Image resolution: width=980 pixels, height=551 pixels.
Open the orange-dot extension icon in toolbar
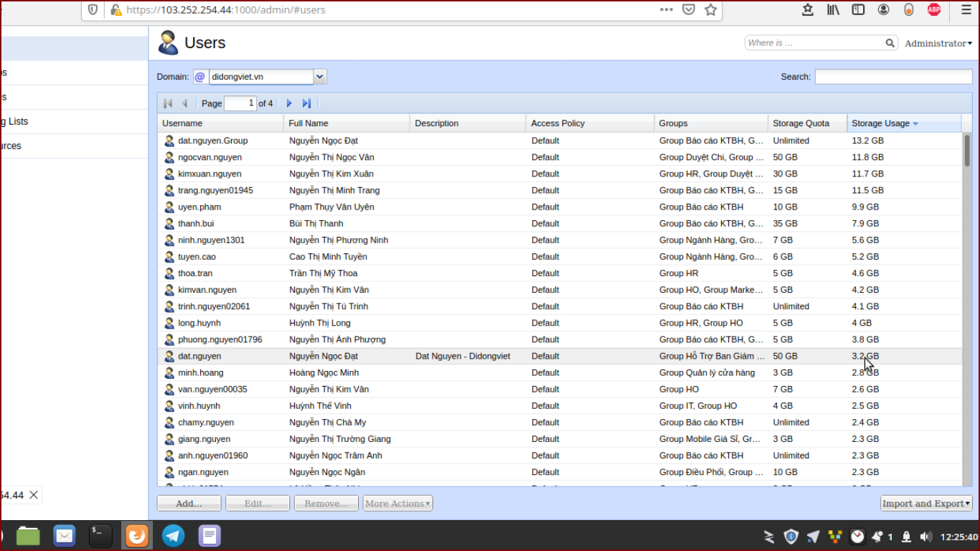point(908,9)
